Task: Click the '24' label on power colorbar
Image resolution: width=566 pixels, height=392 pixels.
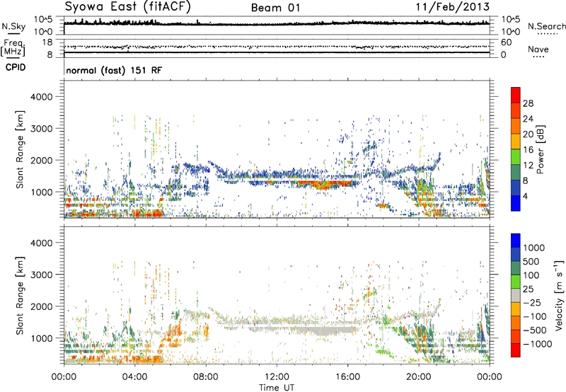Action: (x=528, y=119)
